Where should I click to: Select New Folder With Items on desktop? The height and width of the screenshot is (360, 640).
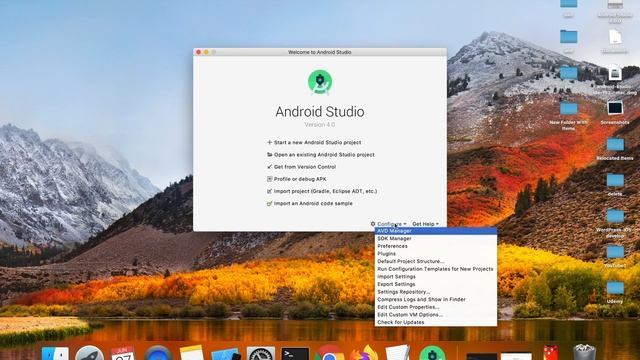click(568, 116)
